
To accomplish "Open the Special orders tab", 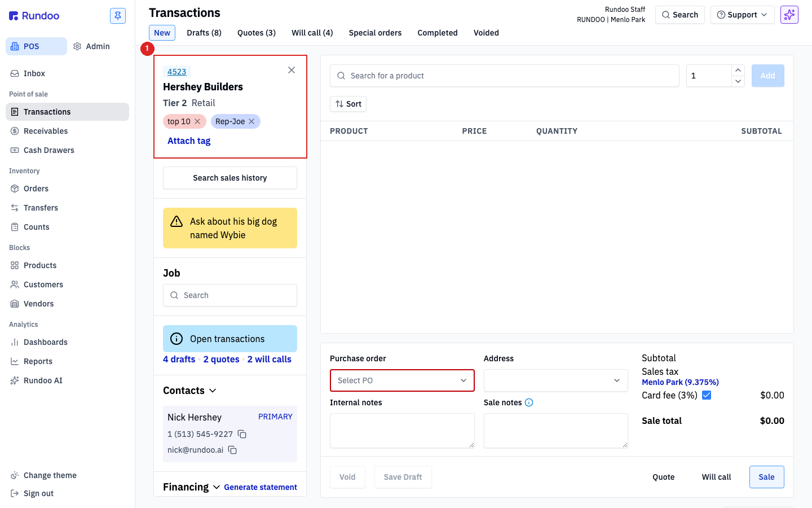I will coord(376,33).
